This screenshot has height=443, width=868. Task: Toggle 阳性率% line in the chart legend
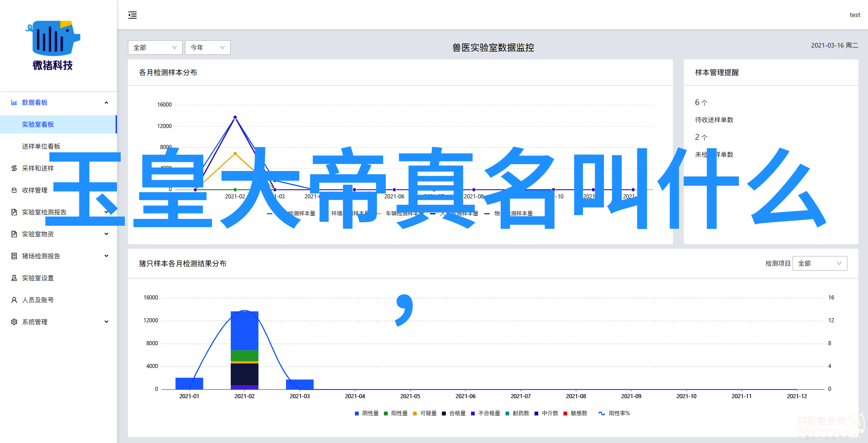(x=614, y=413)
